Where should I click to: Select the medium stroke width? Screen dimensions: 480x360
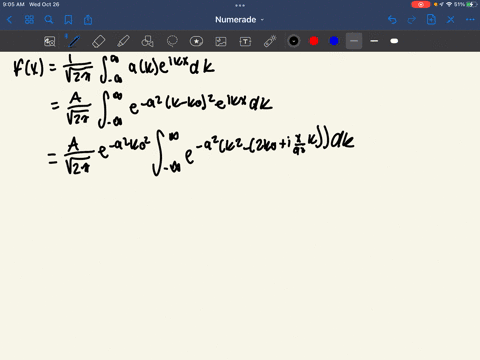(x=374, y=41)
